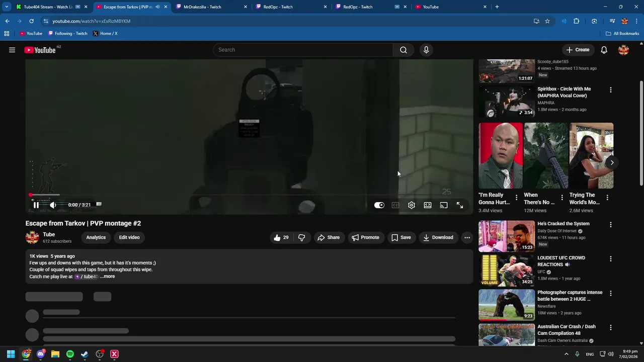Image resolution: width=644 pixels, height=362 pixels.
Task: Open Steam from the taskbar
Action: 85,354
